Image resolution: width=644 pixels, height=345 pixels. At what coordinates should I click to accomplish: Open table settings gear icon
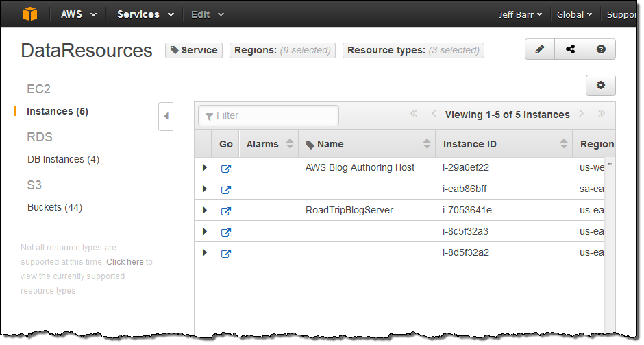(x=601, y=85)
